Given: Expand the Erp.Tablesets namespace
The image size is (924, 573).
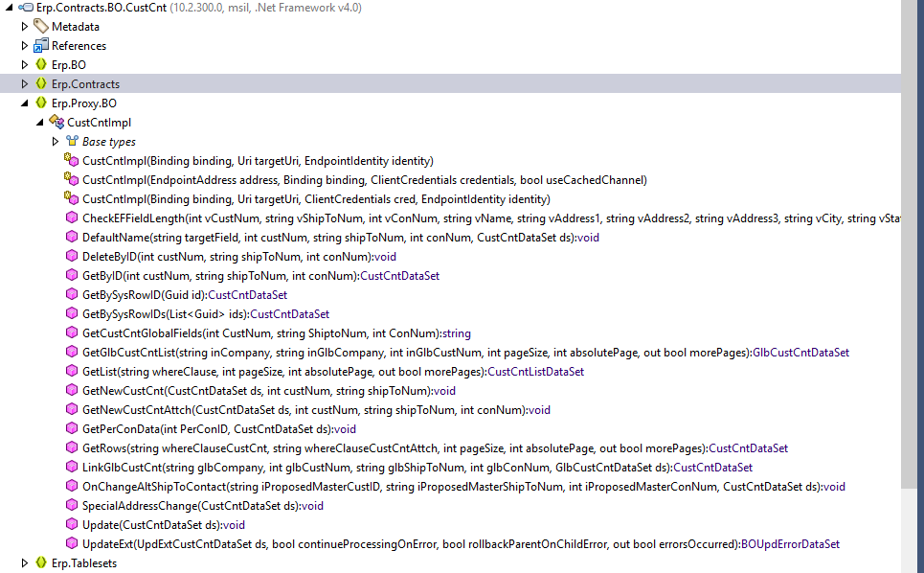Looking at the screenshot, I should [24, 563].
